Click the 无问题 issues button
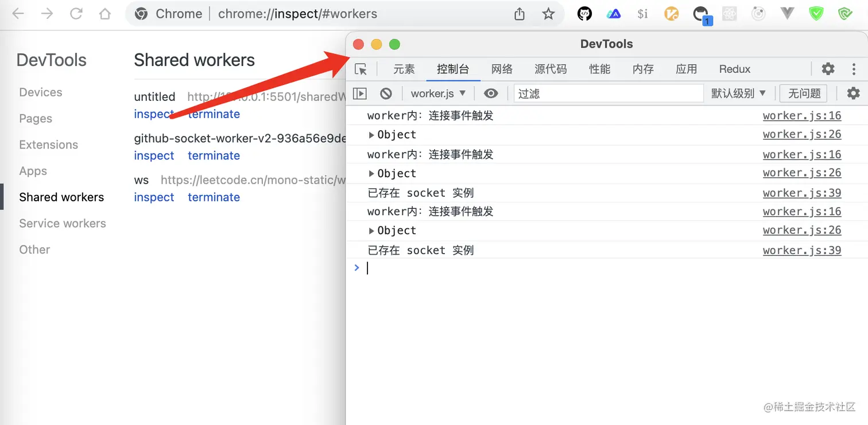The width and height of the screenshot is (868, 425). (804, 93)
